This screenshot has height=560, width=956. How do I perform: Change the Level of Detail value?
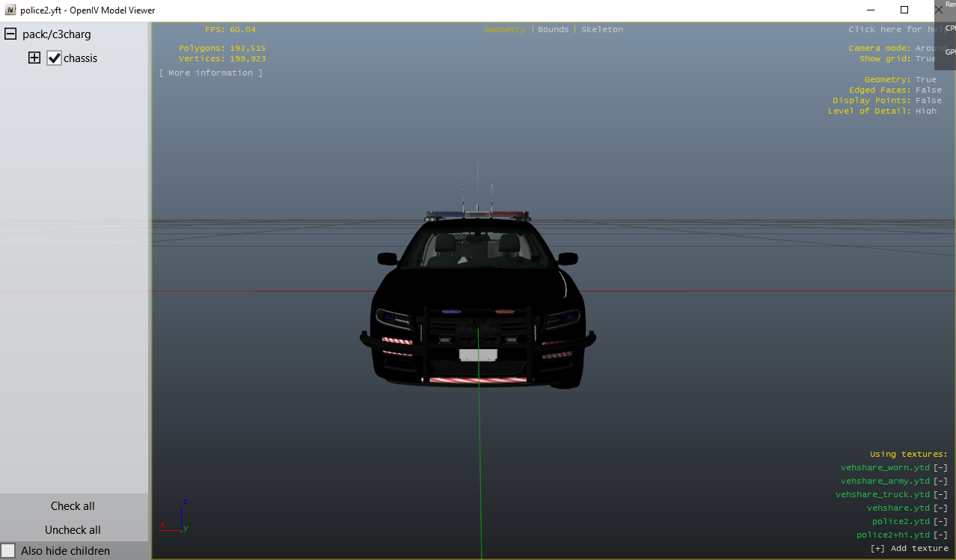(x=925, y=111)
